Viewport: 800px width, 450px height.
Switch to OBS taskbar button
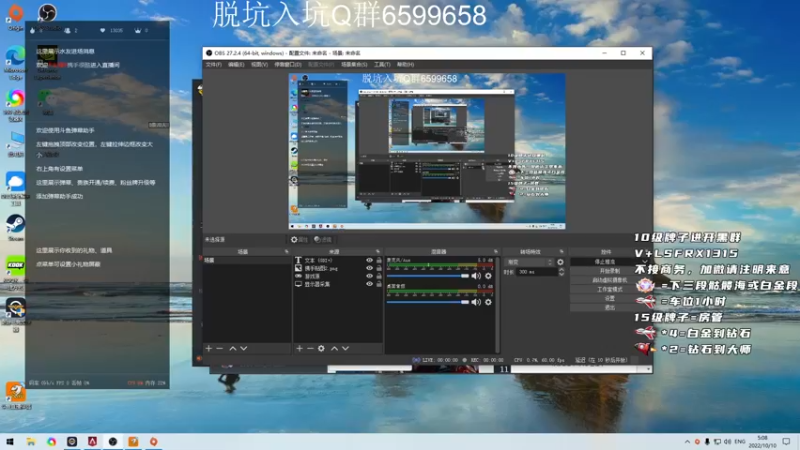pos(113,441)
